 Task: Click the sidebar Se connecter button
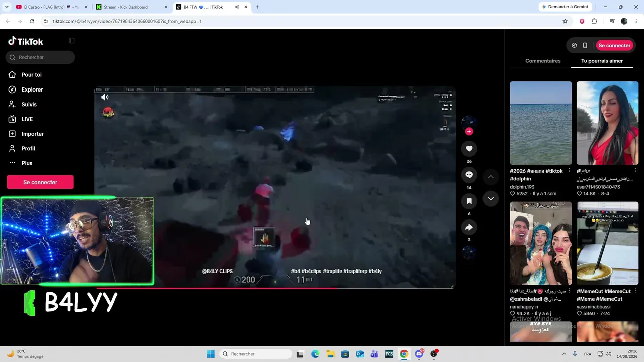pos(40,182)
